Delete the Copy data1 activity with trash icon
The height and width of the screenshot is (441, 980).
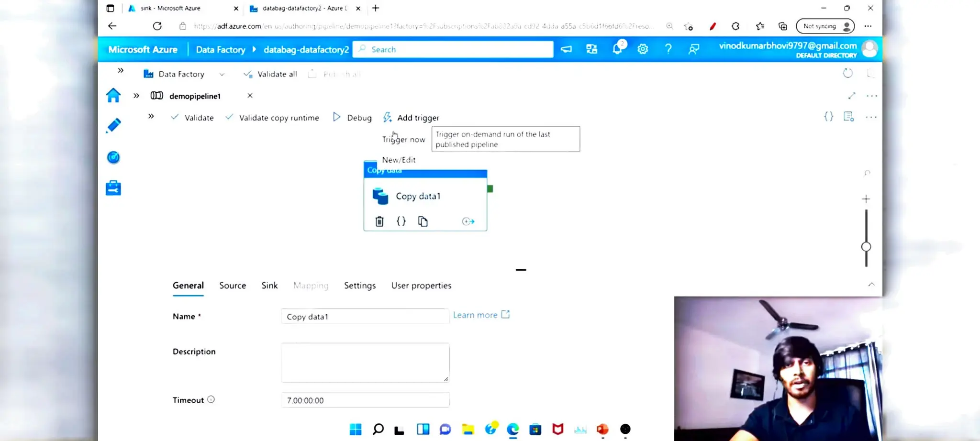pyautogui.click(x=379, y=221)
